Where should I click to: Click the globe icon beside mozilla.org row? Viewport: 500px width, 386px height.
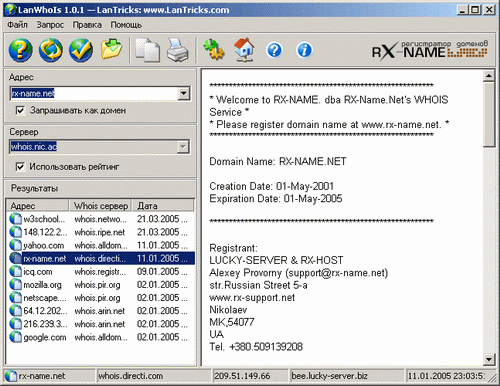tap(15, 285)
